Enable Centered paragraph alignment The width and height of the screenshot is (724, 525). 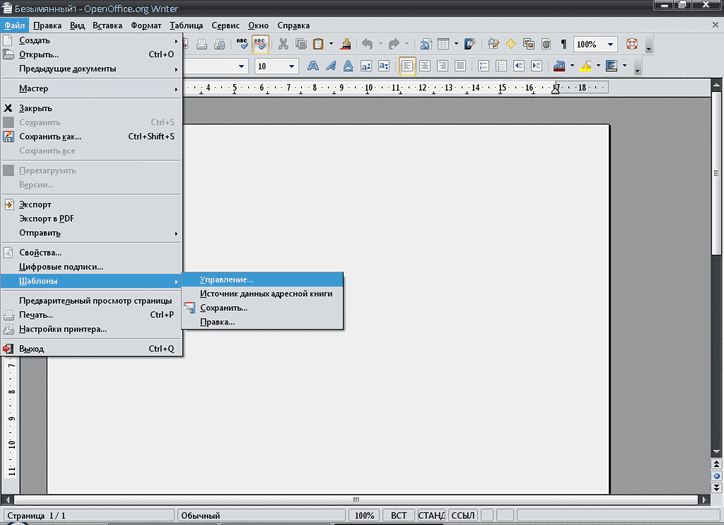click(x=425, y=66)
